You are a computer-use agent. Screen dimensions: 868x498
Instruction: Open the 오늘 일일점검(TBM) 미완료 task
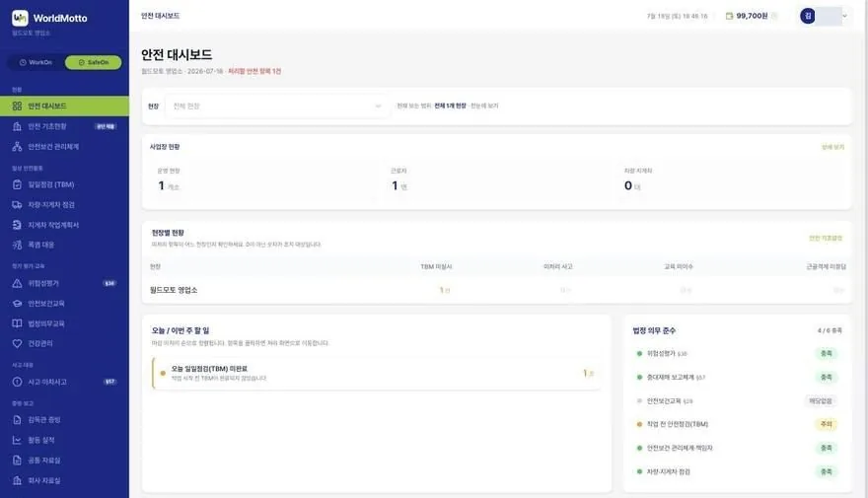coord(377,373)
